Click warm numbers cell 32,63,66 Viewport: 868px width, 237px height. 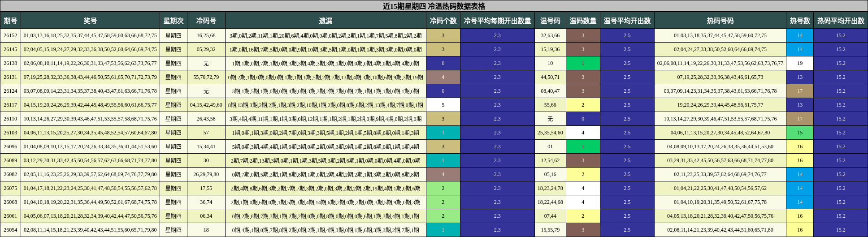click(550, 35)
